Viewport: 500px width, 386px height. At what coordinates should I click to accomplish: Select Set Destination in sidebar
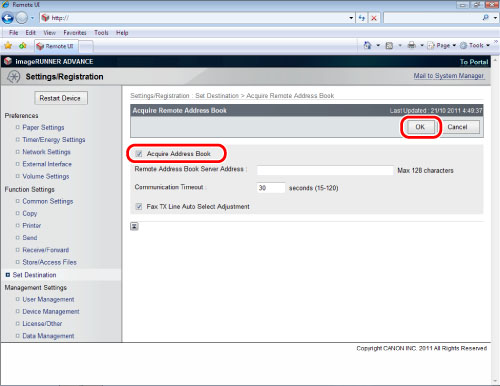coord(34,275)
